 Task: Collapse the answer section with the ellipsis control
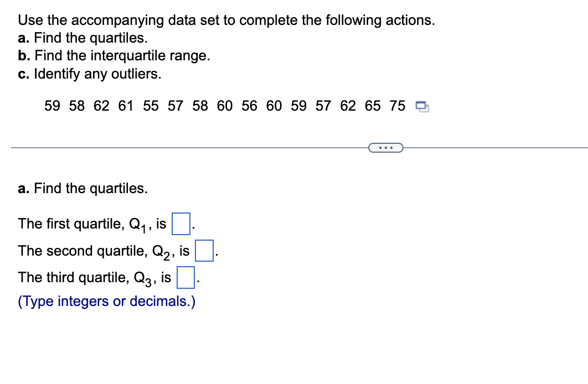point(386,148)
